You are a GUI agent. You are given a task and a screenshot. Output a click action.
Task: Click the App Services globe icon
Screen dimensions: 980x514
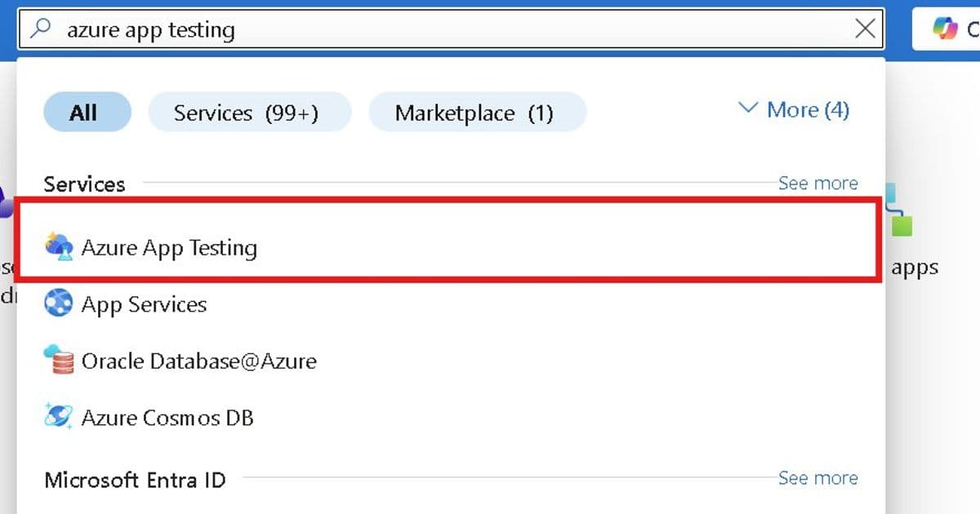click(59, 304)
